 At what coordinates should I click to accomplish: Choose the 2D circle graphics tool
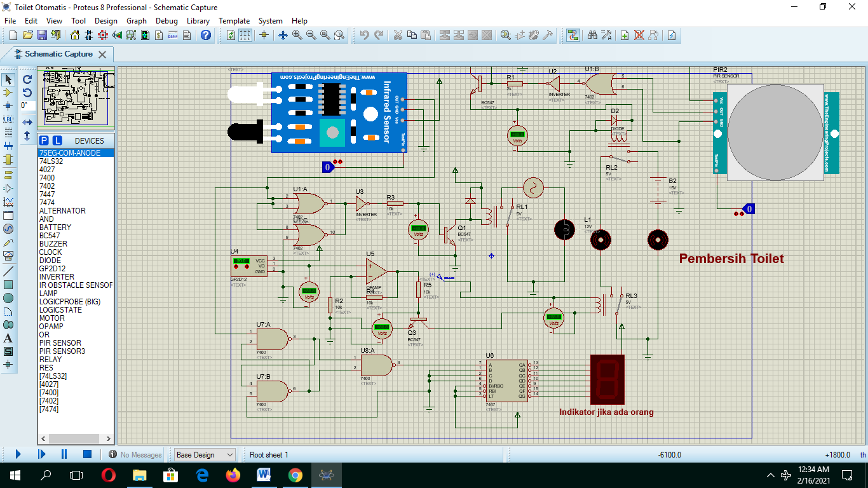click(8, 297)
